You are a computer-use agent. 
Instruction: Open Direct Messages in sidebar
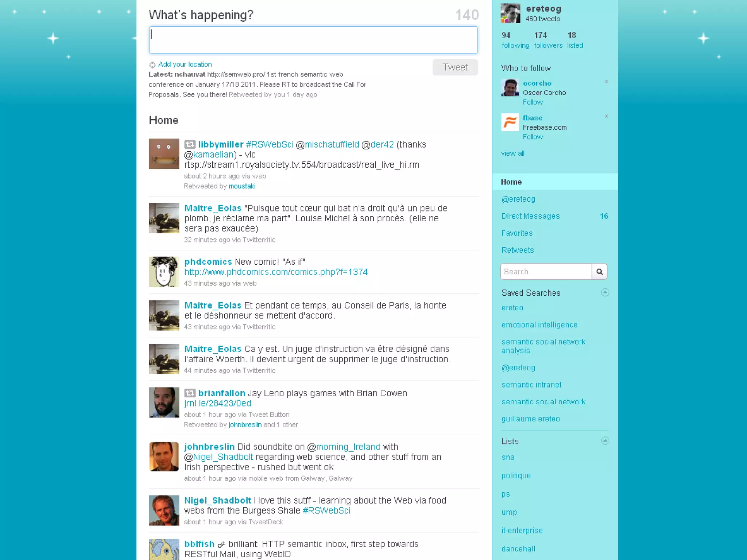(530, 216)
